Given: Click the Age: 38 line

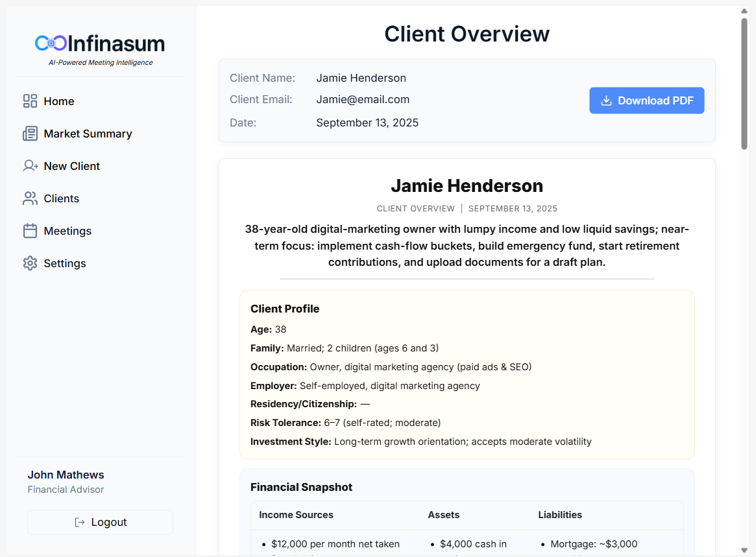Looking at the screenshot, I should tap(268, 329).
